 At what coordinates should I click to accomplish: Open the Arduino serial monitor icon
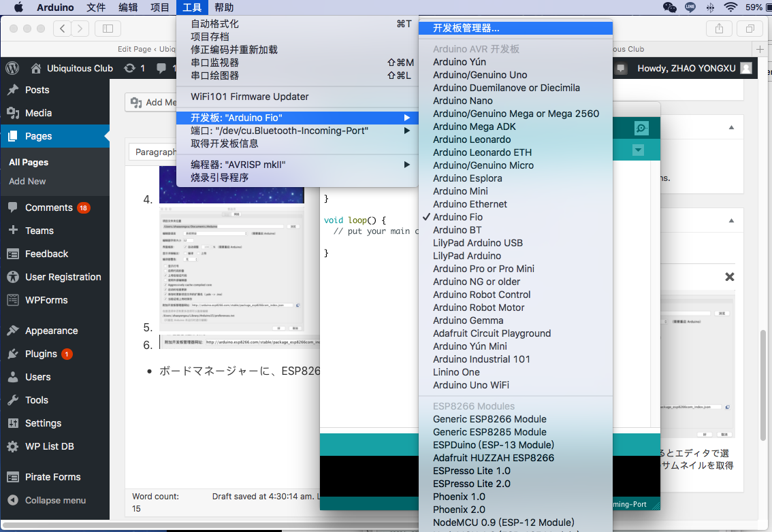641,129
